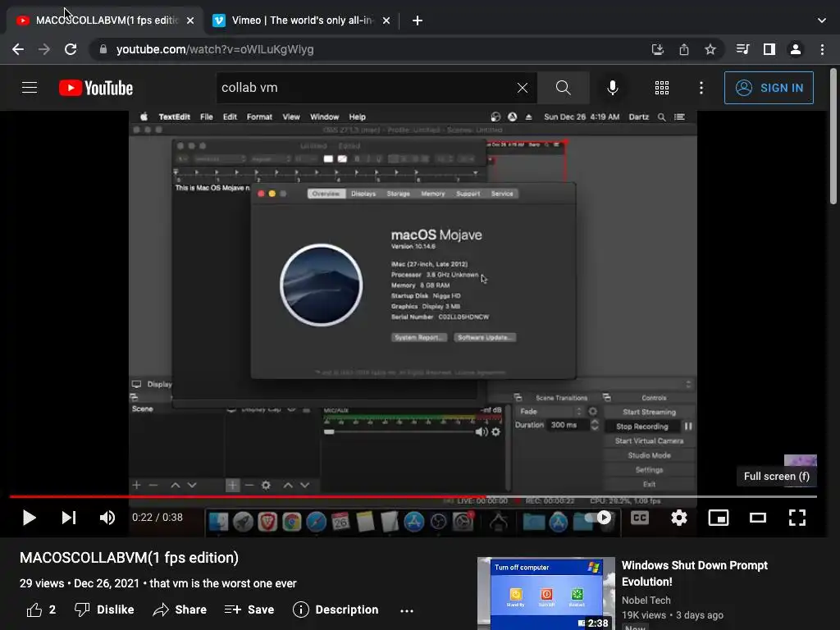Expand the tab search chevron

coord(822,21)
